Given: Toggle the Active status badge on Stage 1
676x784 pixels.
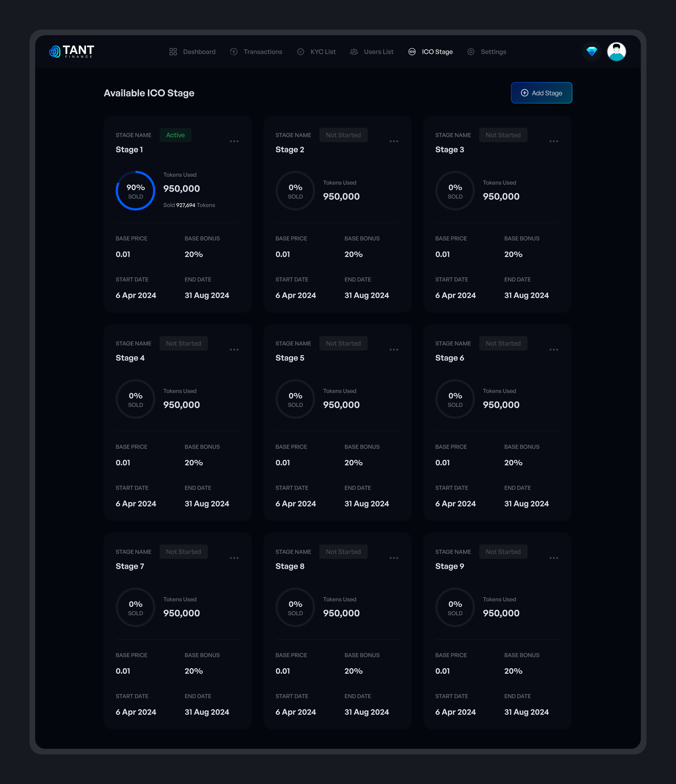Looking at the screenshot, I should pyautogui.click(x=175, y=135).
